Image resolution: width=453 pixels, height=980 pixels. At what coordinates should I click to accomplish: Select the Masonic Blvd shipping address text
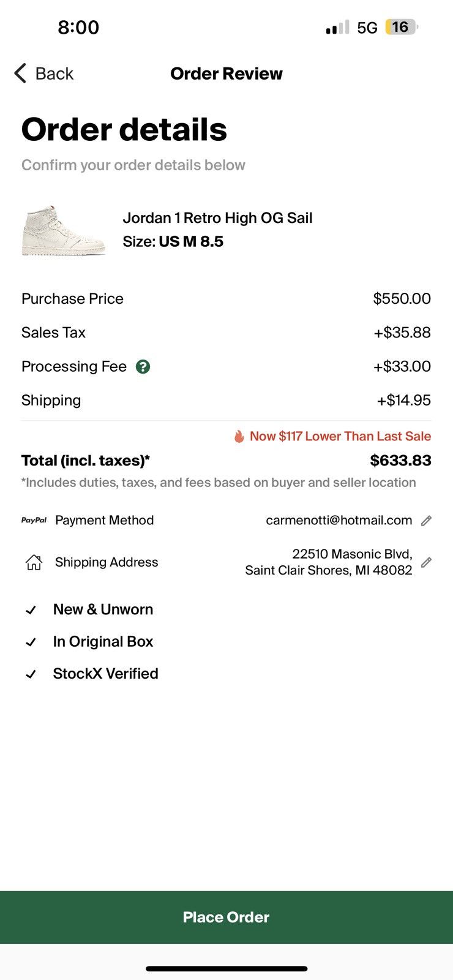click(x=329, y=562)
